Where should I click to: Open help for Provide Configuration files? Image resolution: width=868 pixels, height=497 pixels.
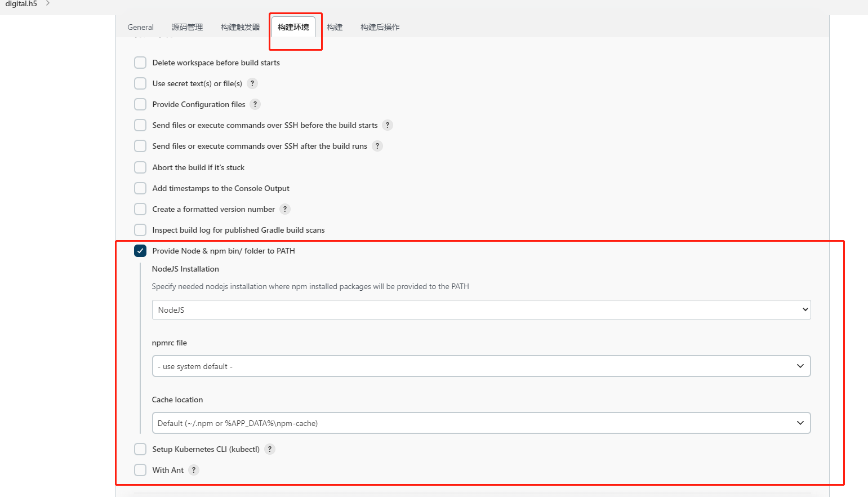point(255,104)
